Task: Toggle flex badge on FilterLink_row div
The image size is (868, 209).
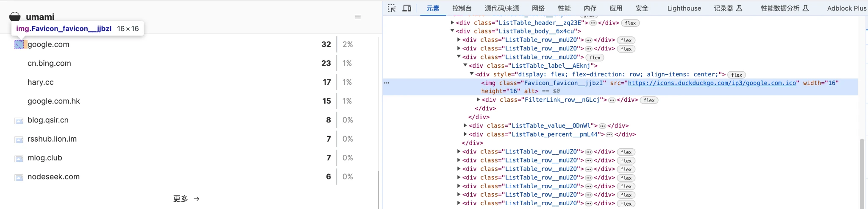Action: pyautogui.click(x=649, y=100)
